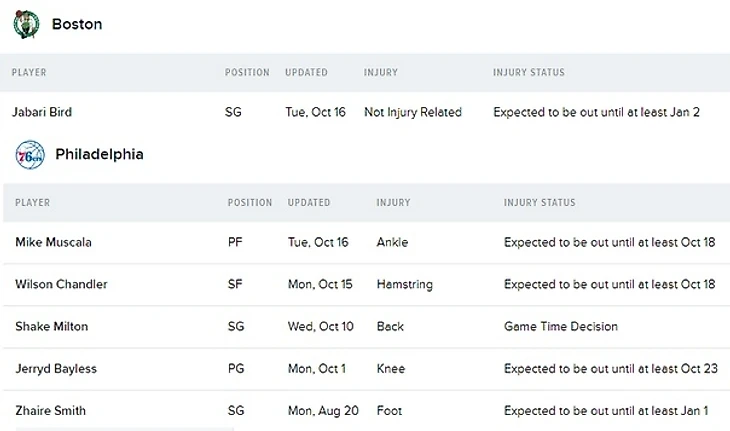Click the Mon, Oct 15 updated date
Viewport: 730px width, 431px height.
click(320, 284)
